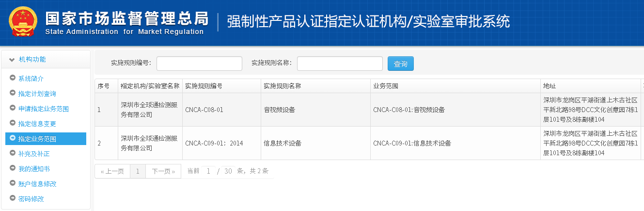Click arrow icon beside 指定计划查询
Screen dimensions: 644x211
coord(13,93)
